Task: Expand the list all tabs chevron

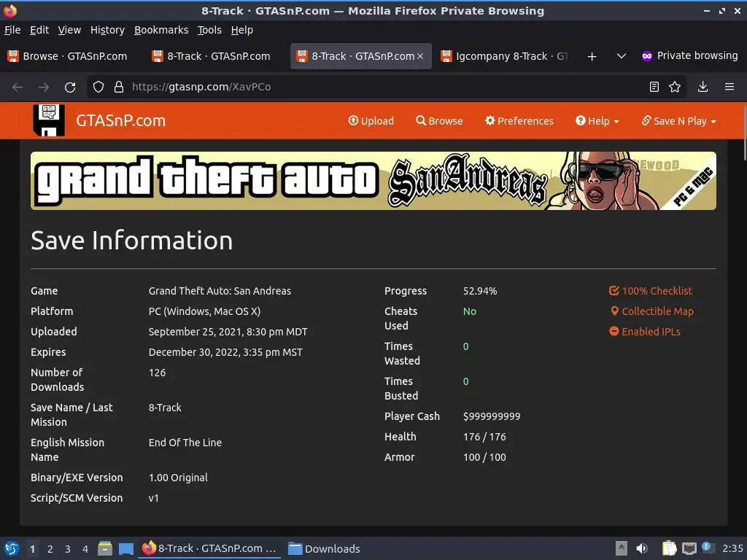Action: click(622, 56)
